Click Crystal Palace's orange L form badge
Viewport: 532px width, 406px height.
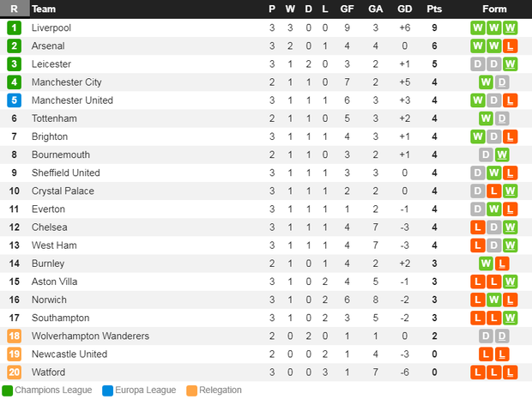click(x=494, y=191)
